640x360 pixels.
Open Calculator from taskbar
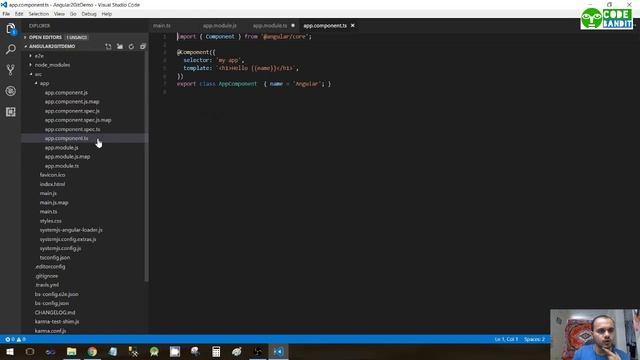coord(216,351)
